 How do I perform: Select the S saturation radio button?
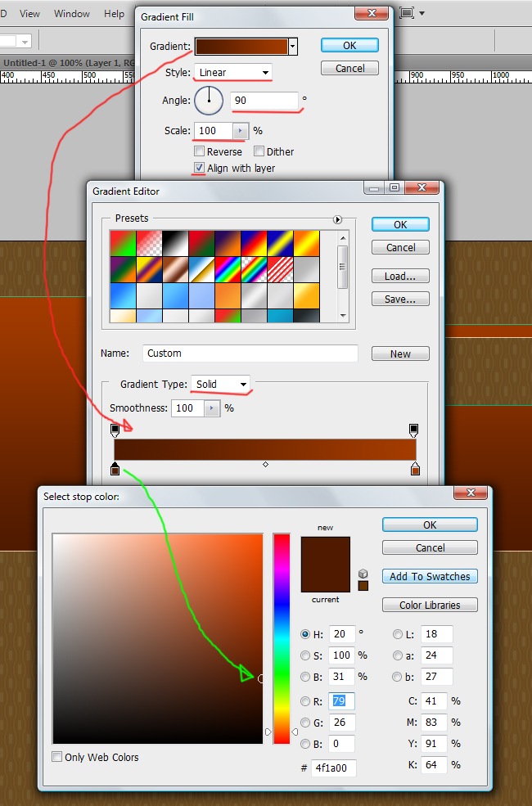tap(304, 655)
